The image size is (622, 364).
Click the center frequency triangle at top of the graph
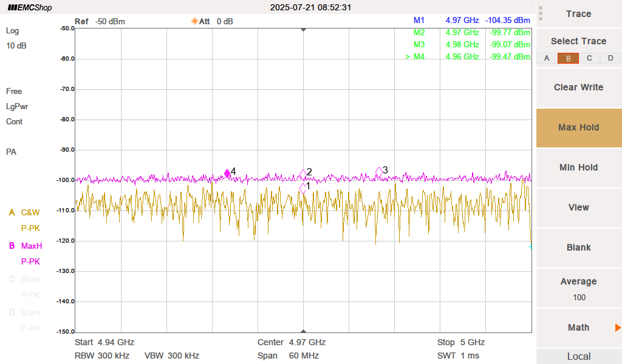303,30
